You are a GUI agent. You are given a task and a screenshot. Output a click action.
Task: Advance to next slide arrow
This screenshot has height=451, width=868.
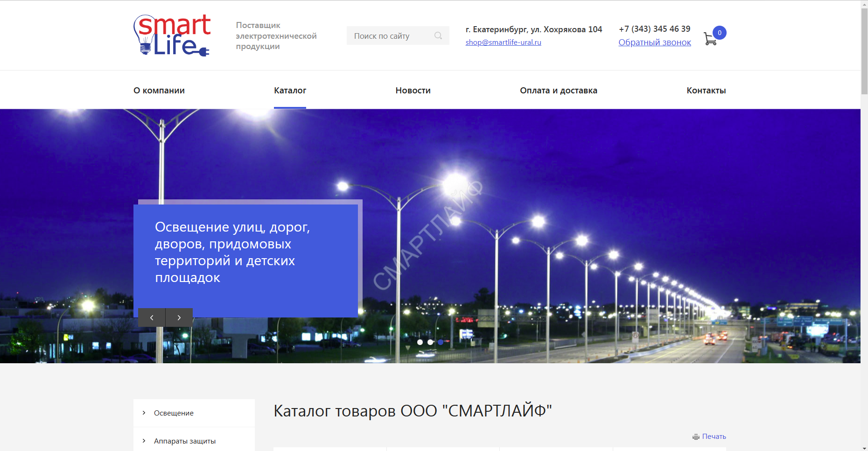pos(179,317)
